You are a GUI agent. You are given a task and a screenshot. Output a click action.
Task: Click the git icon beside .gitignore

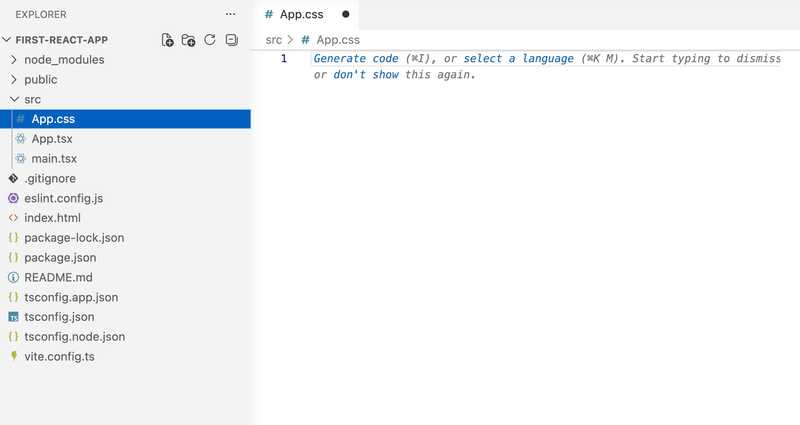[x=13, y=178]
